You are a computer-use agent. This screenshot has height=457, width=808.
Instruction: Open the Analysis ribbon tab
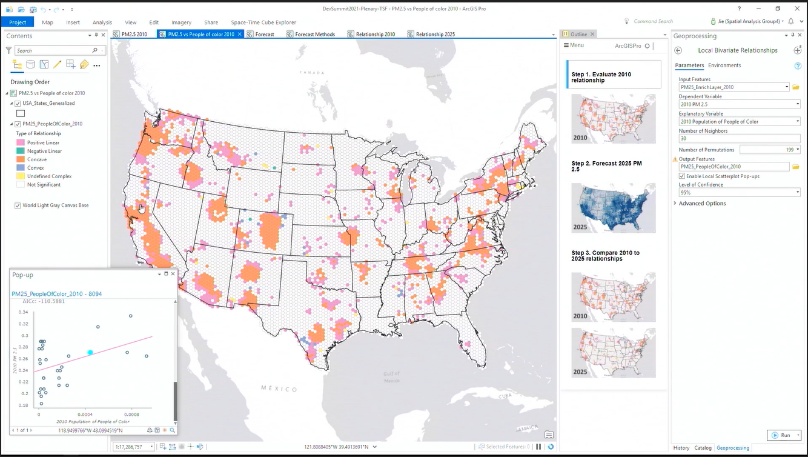click(102, 22)
